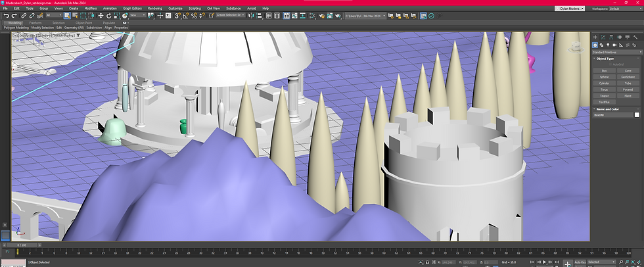Toggle the Angle Snap icon
Screen dimensions: 644x267
click(x=186, y=15)
